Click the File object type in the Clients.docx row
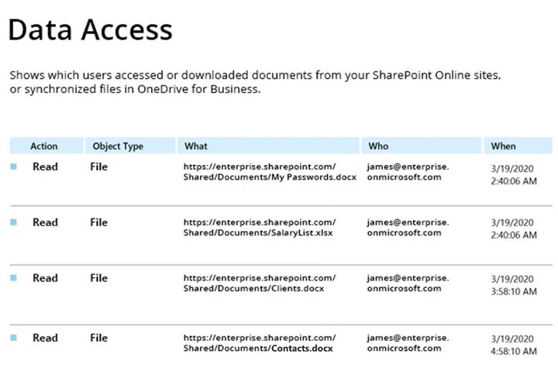 [98, 278]
